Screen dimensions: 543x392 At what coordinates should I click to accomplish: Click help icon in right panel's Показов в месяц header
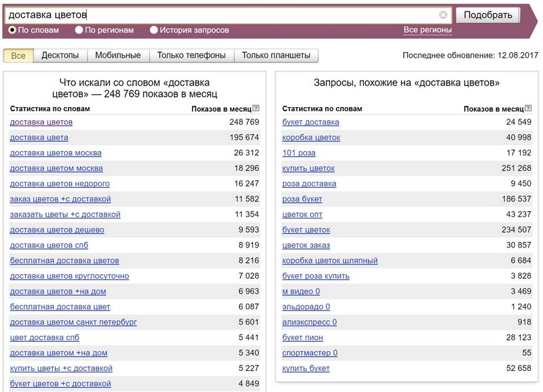[x=528, y=108]
